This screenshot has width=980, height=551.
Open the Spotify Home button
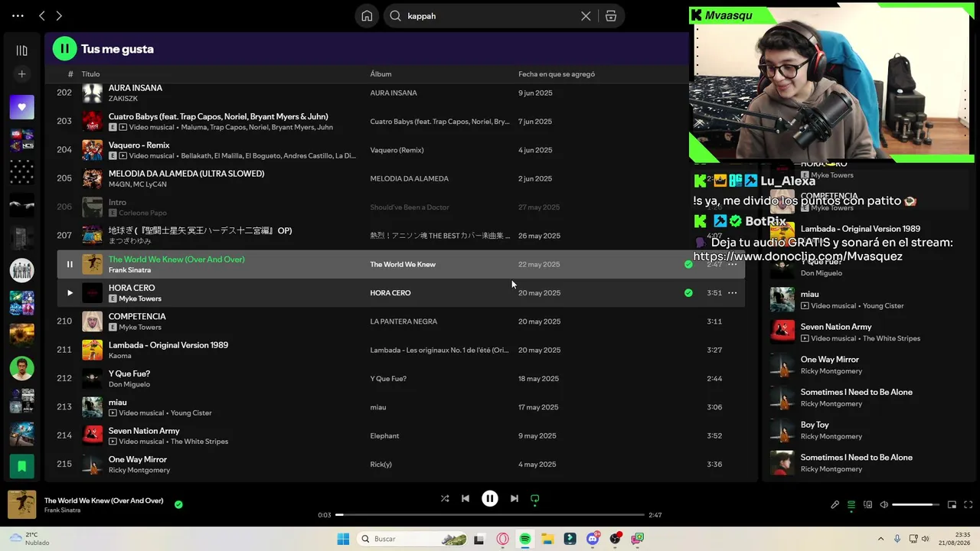click(x=367, y=16)
